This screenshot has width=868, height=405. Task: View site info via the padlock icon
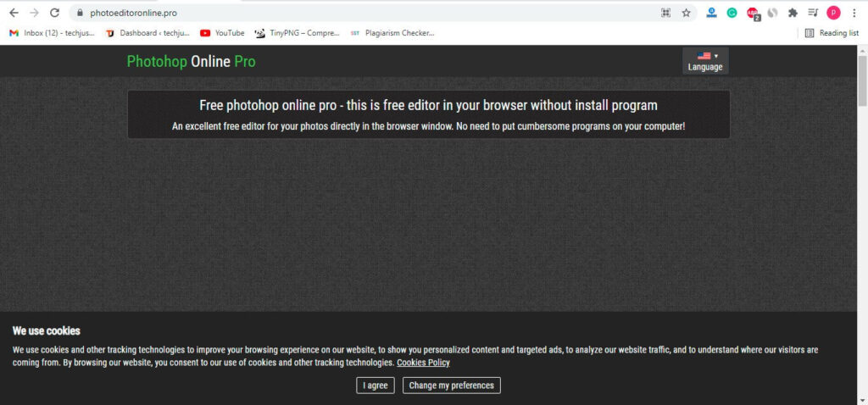point(79,13)
